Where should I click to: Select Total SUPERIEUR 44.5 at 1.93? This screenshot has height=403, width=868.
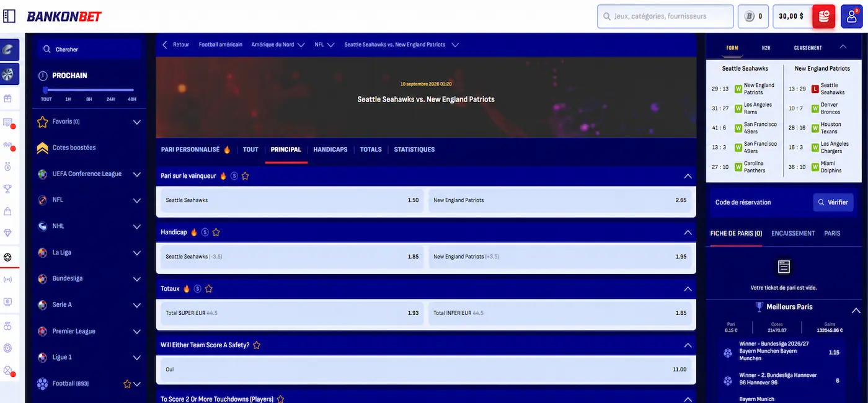click(292, 313)
